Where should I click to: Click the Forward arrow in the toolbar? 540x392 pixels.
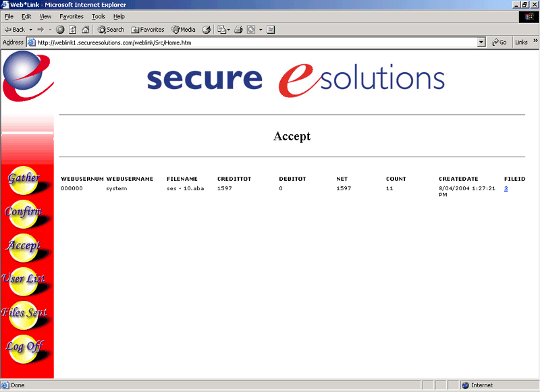(40, 30)
